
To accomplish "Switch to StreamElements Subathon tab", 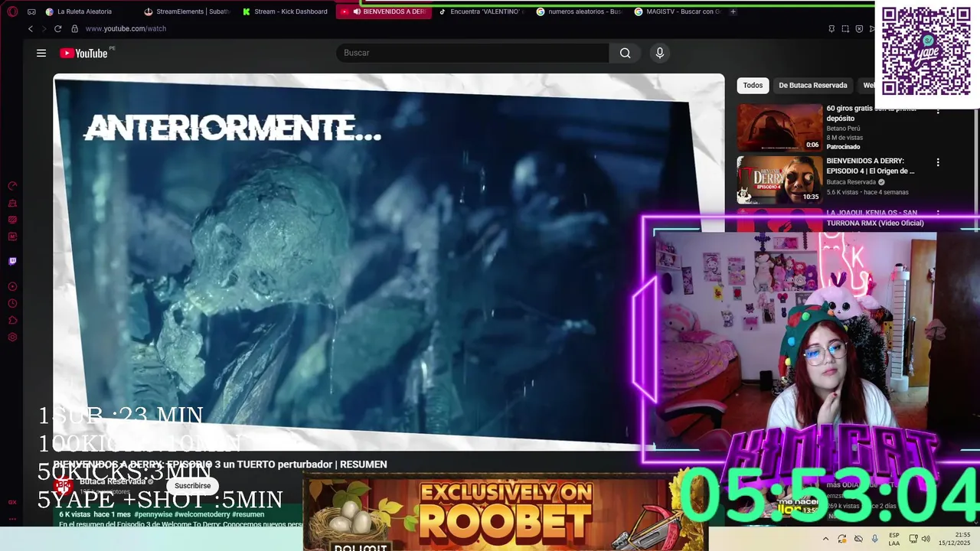I will 188,11.
